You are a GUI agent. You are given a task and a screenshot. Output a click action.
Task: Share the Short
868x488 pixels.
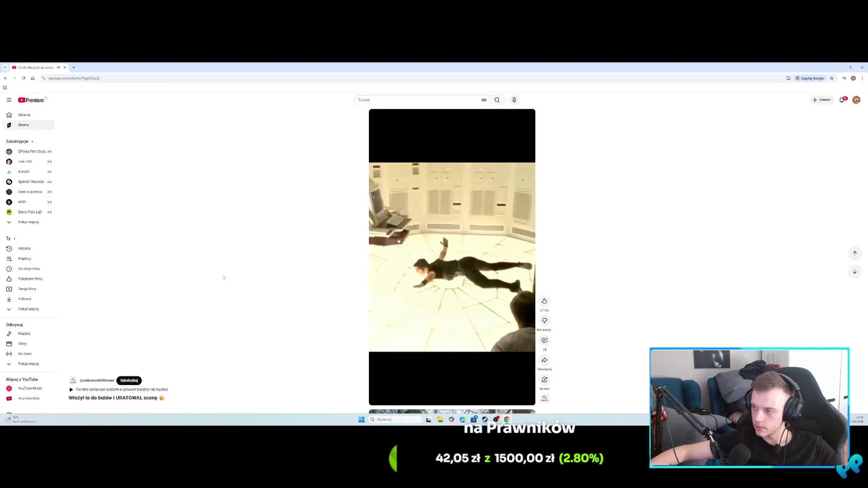coord(544,360)
